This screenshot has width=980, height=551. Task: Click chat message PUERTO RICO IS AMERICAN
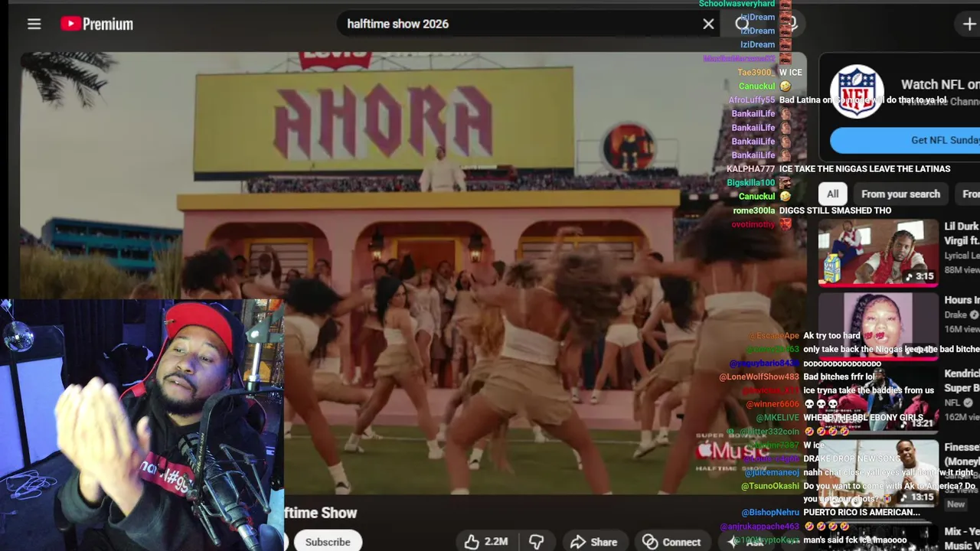[x=861, y=513]
